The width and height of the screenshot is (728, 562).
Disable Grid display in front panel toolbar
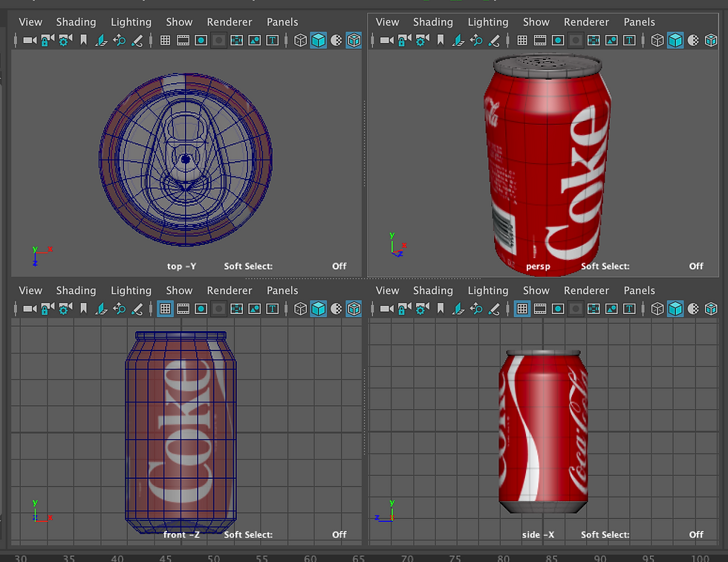click(x=165, y=309)
